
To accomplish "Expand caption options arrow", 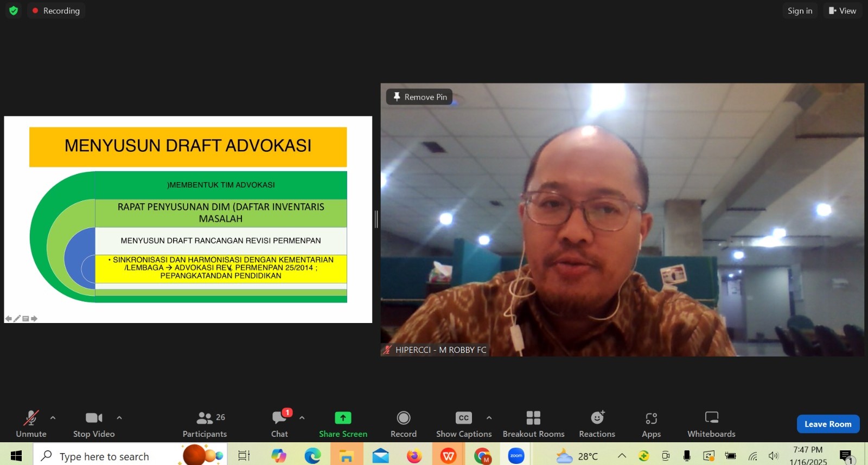I will [489, 418].
